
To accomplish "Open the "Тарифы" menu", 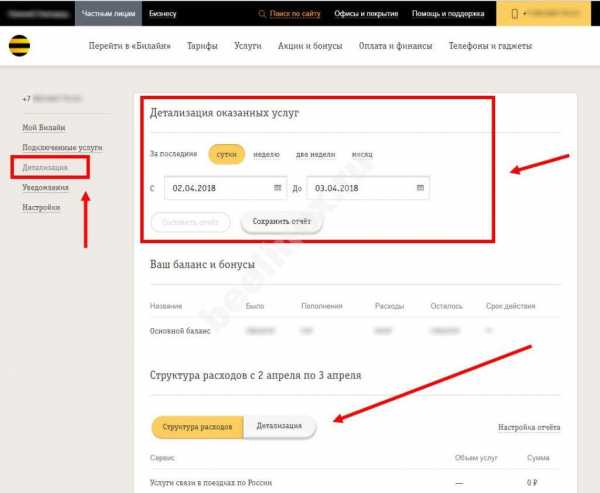I will [202, 47].
